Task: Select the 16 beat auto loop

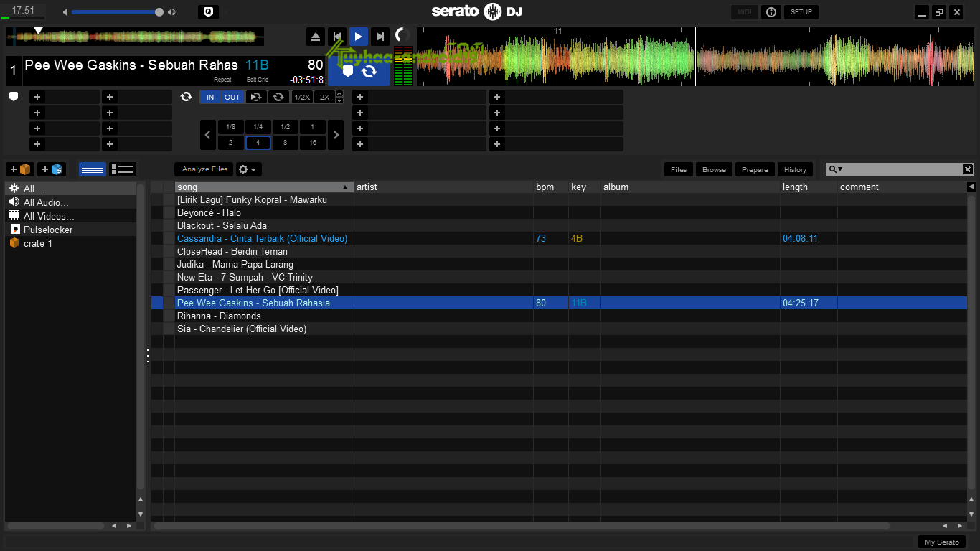Action: point(313,142)
